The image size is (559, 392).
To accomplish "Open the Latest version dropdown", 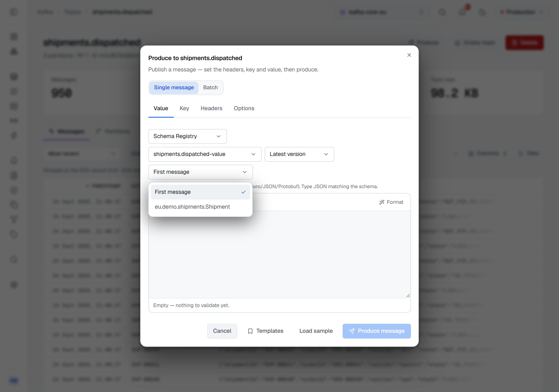I will tap(299, 154).
